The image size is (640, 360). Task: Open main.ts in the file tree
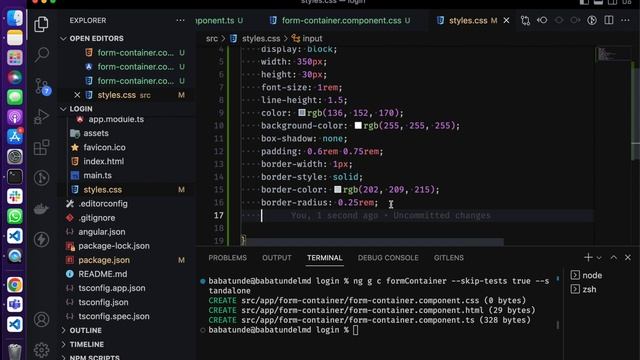tap(98, 176)
